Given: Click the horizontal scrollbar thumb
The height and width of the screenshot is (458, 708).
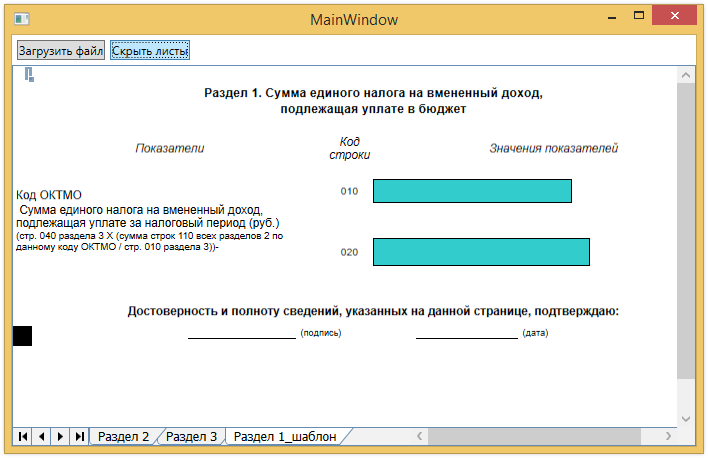Looking at the screenshot, I should click(x=534, y=436).
